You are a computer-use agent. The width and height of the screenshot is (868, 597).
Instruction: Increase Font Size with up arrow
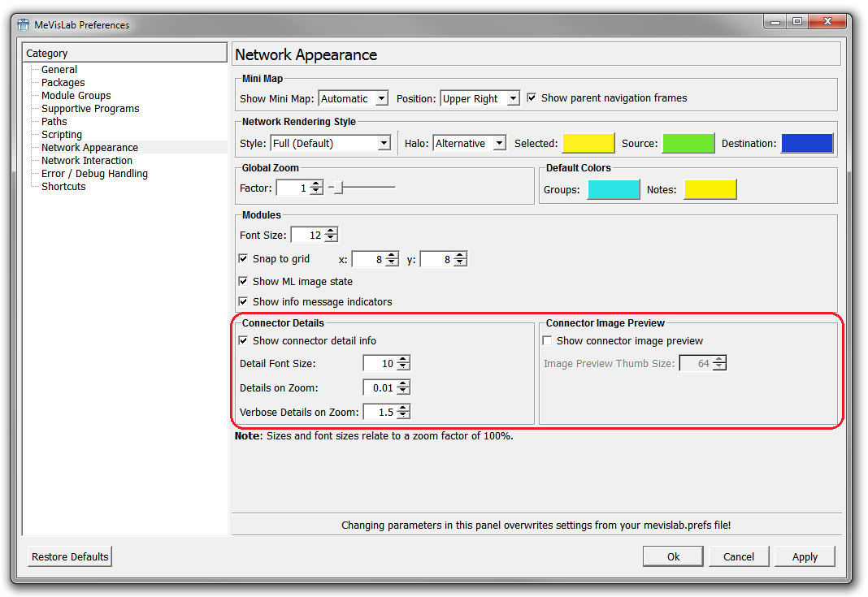pyautogui.click(x=331, y=231)
